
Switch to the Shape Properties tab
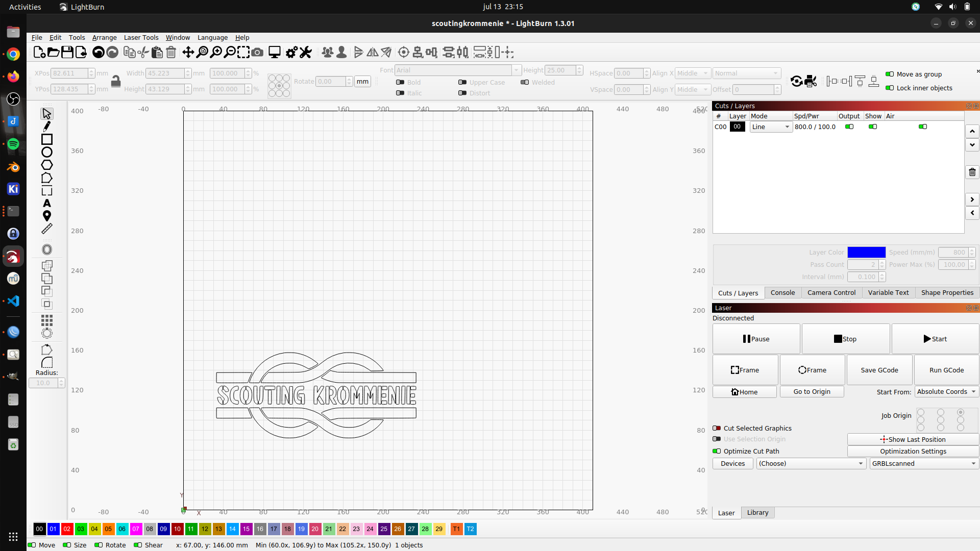pos(947,292)
